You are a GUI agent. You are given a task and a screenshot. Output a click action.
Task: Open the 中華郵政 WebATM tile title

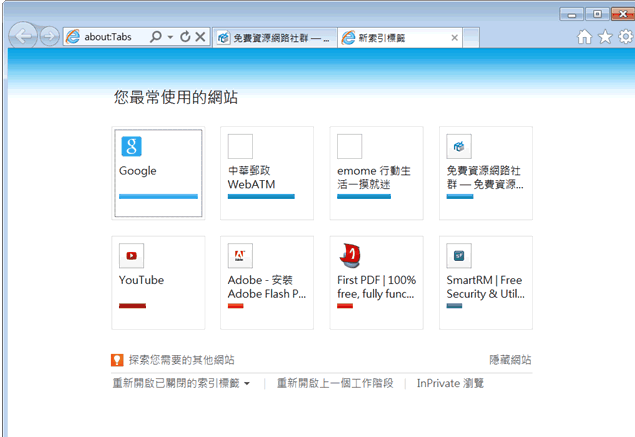pos(251,177)
